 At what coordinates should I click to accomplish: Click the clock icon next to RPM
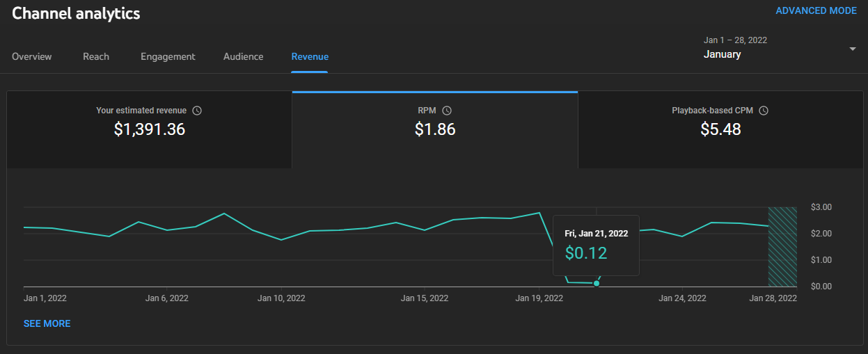[x=447, y=111]
